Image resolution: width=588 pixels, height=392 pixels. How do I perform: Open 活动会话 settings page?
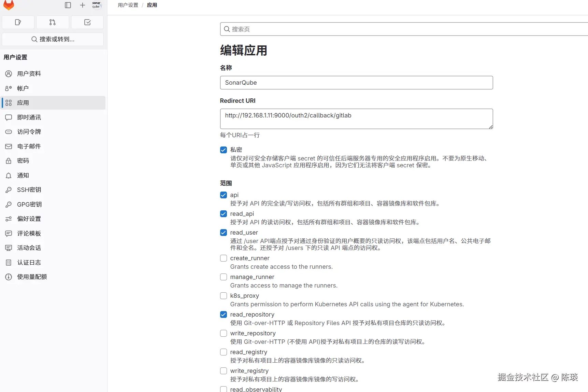(x=54, y=248)
